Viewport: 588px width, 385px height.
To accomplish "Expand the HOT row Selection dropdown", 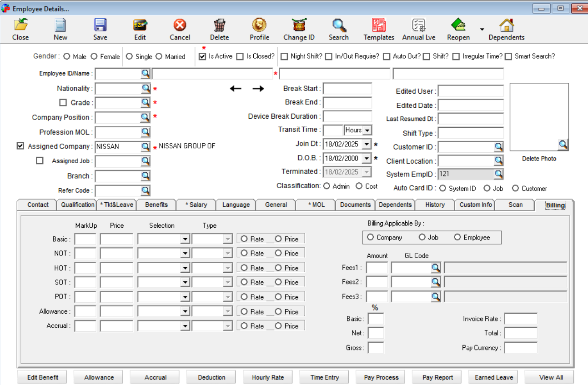I will click(x=185, y=268).
